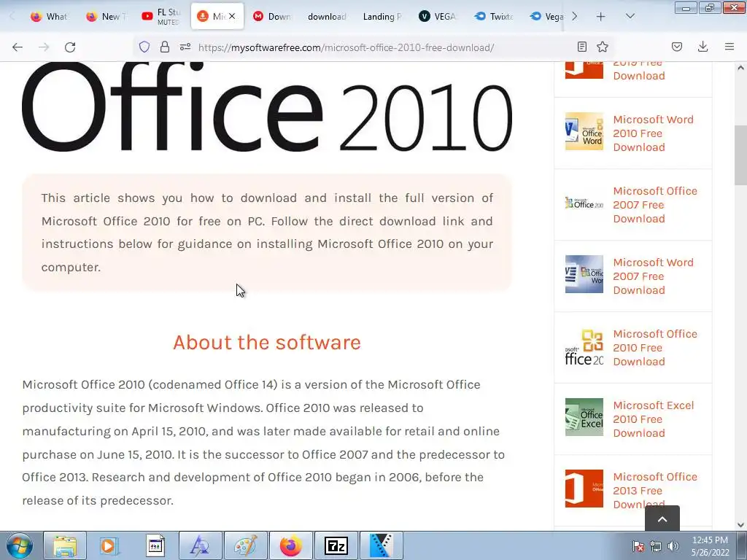Viewport: 747px width, 560px height.
Task: Open the Firefox taskbar icon
Action: 291,545
